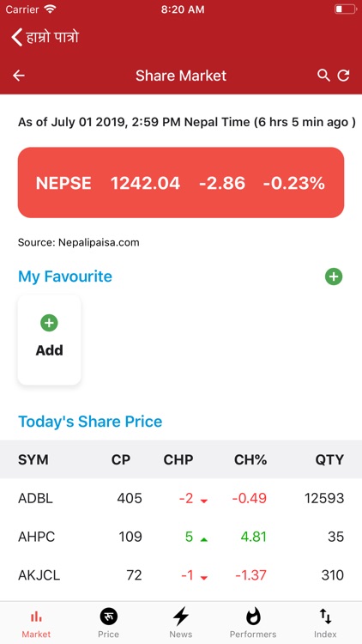Open the ADBL stock row
Viewport: 362px width, 644px height.
click(181, 498)
